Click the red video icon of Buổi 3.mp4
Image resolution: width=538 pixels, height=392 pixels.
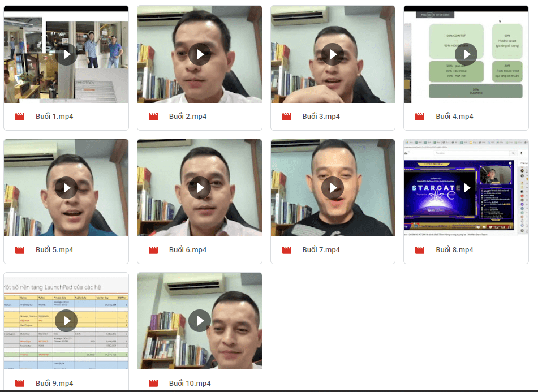point(287,117)
